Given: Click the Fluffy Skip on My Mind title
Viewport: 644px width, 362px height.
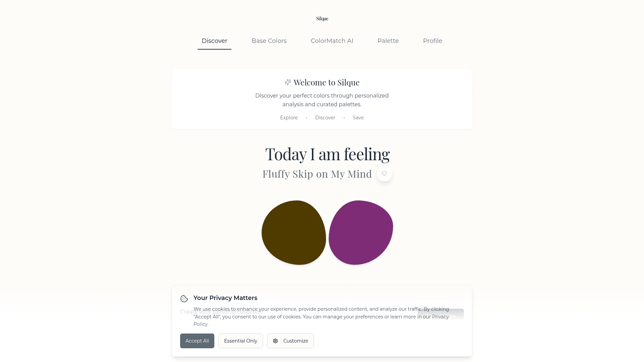Looking at the screenshot, I should [317, 174].
